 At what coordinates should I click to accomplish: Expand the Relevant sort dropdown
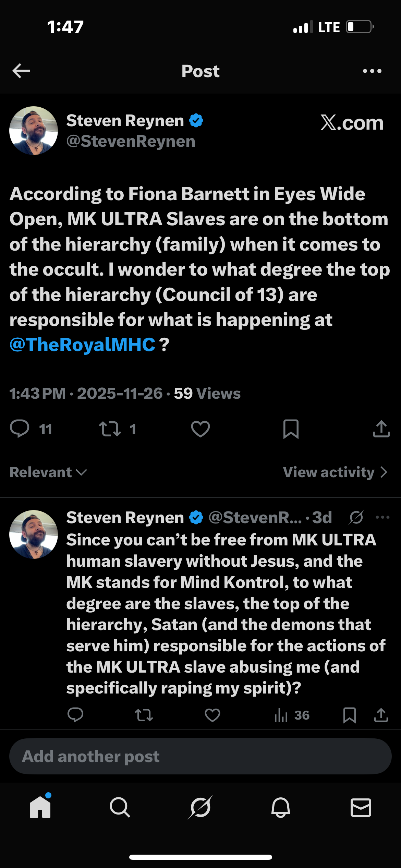[48, 472]
